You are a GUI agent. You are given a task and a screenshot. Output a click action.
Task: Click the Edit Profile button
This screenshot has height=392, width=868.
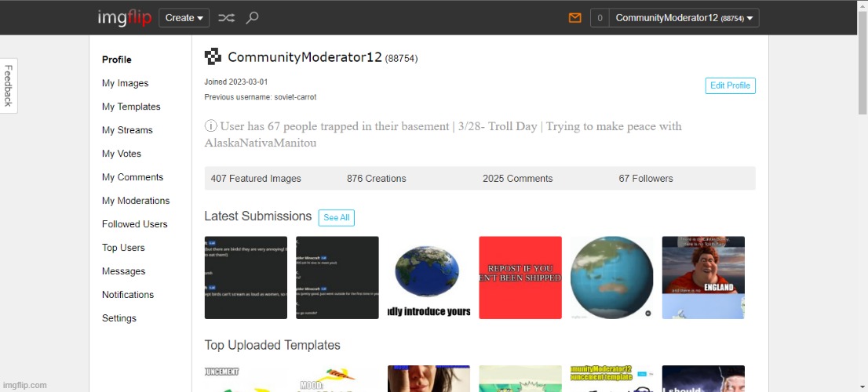730,85
